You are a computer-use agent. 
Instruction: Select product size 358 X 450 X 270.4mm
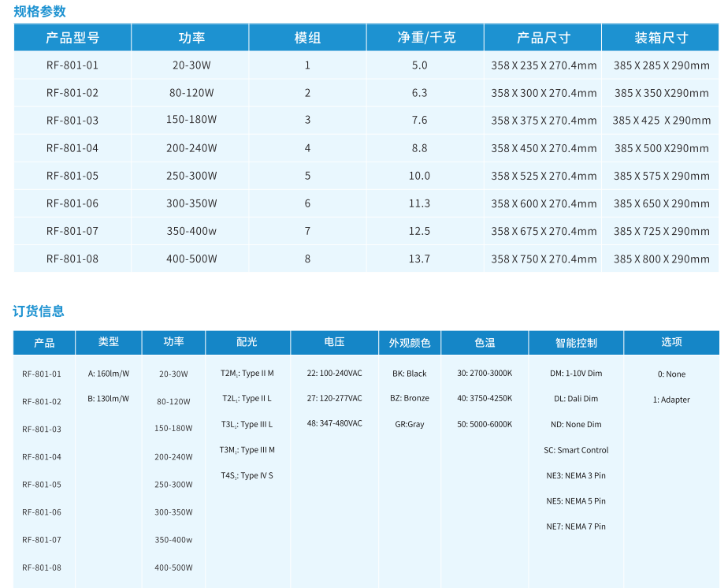pyautogui.click(x=544, y=149)
